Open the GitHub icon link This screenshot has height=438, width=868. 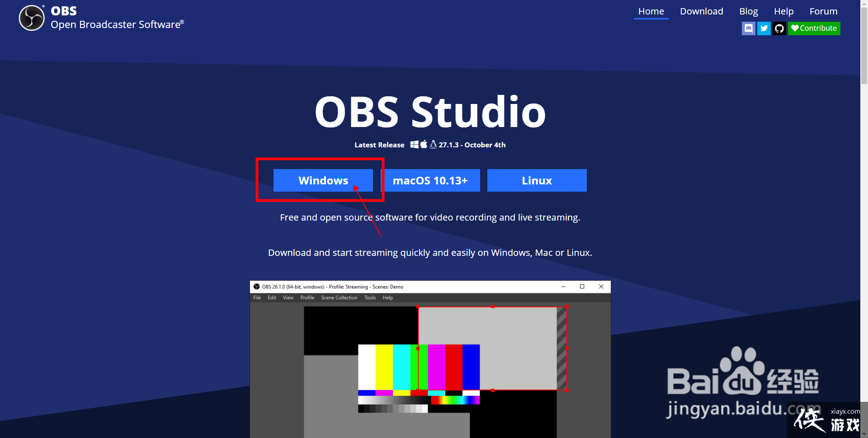click(x=779, y=28)
